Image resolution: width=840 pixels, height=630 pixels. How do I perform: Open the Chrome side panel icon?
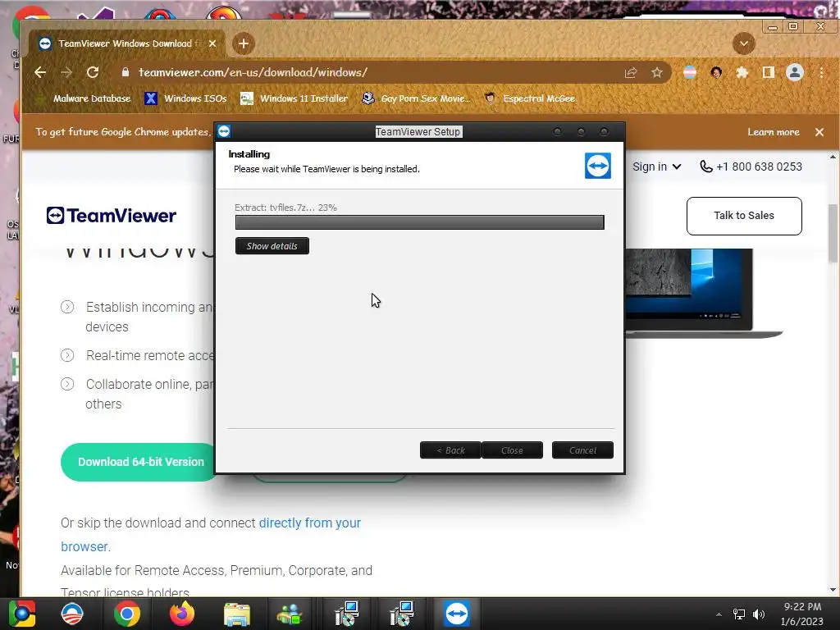coord(768,72)
